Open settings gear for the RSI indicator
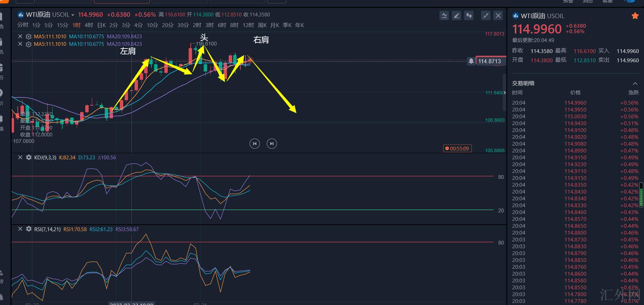Viewport: 644px width, 305px height. tap(29, 229)
